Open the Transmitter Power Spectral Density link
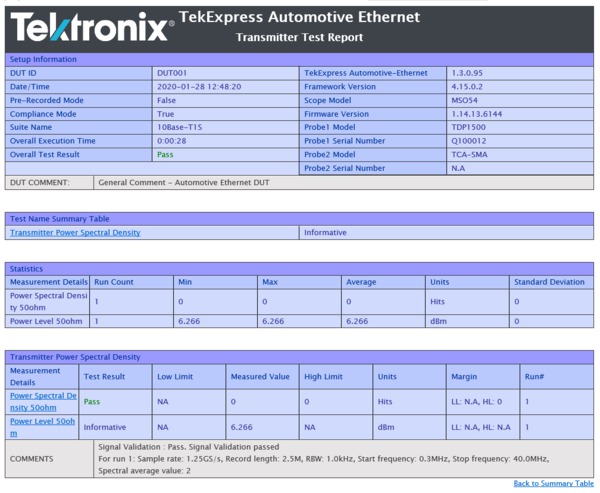The width and height of the screenshot is (600, 493). [x=75, y=232]
